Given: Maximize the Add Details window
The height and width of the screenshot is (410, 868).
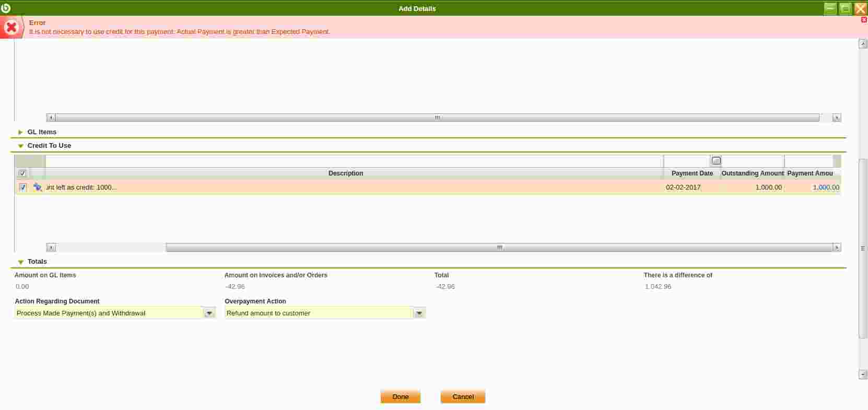Looking at the screenshot, I should click(845, 8).
